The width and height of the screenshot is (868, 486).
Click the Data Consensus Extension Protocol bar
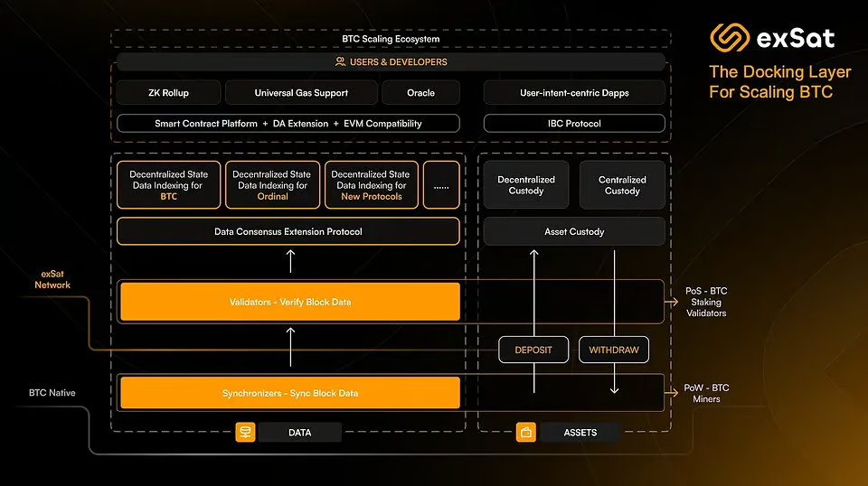(x=288, y=232)
